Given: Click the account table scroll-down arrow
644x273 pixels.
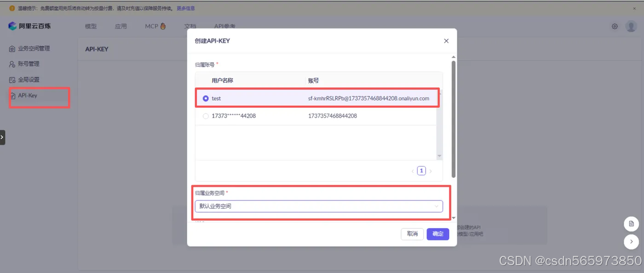Looking at the screenshot, I should (439, 156).
